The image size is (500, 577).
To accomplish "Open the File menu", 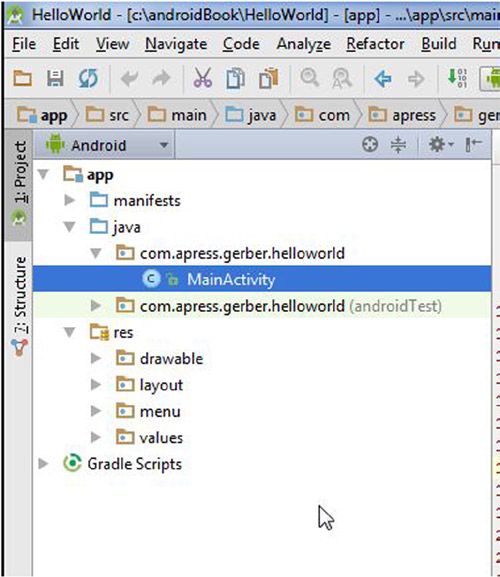I will [x=24, y=44].
